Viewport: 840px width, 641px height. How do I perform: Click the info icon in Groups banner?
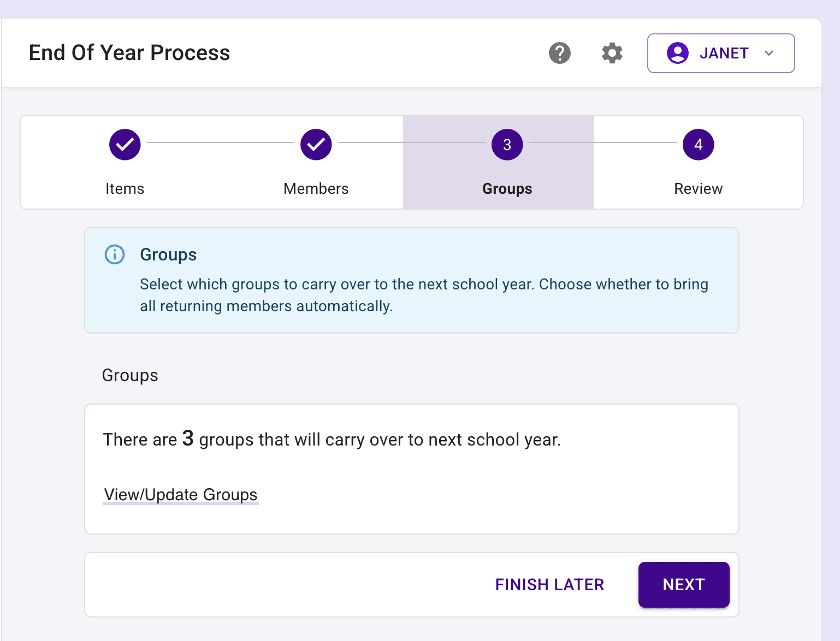115,254
